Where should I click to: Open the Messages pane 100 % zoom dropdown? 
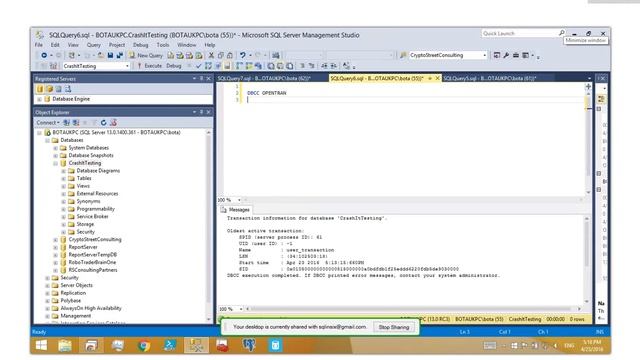(x=241, y=309)
